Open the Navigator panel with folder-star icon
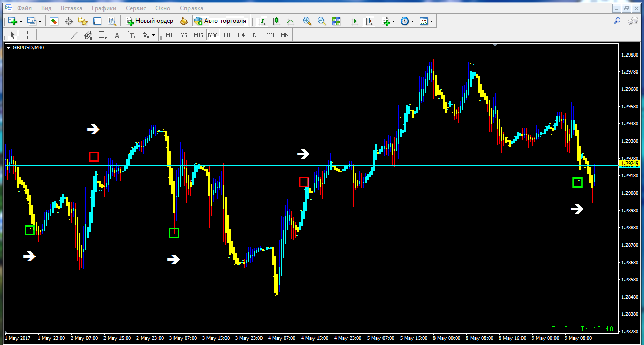Screen dimensions: 644x345 click(x=83, y=21)
